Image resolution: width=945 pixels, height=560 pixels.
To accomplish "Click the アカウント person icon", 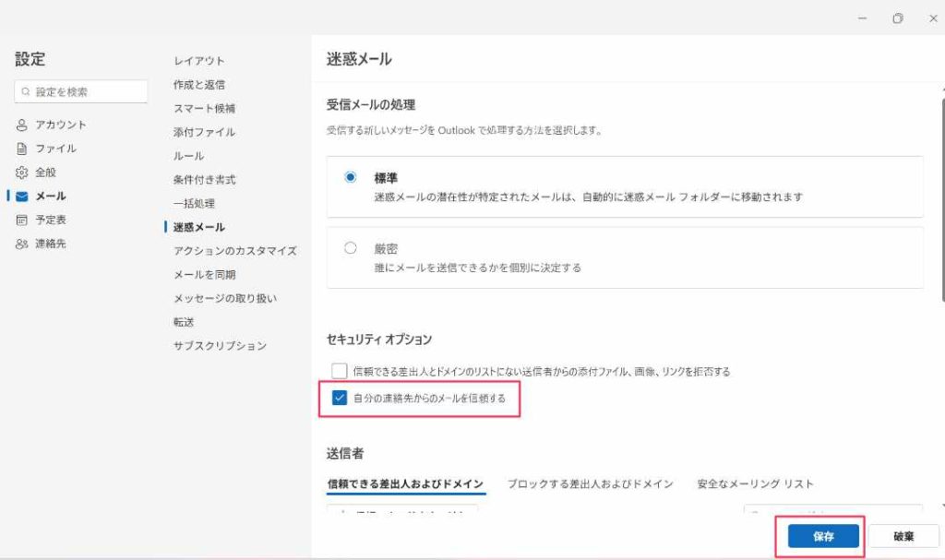I will coord(22,125).
